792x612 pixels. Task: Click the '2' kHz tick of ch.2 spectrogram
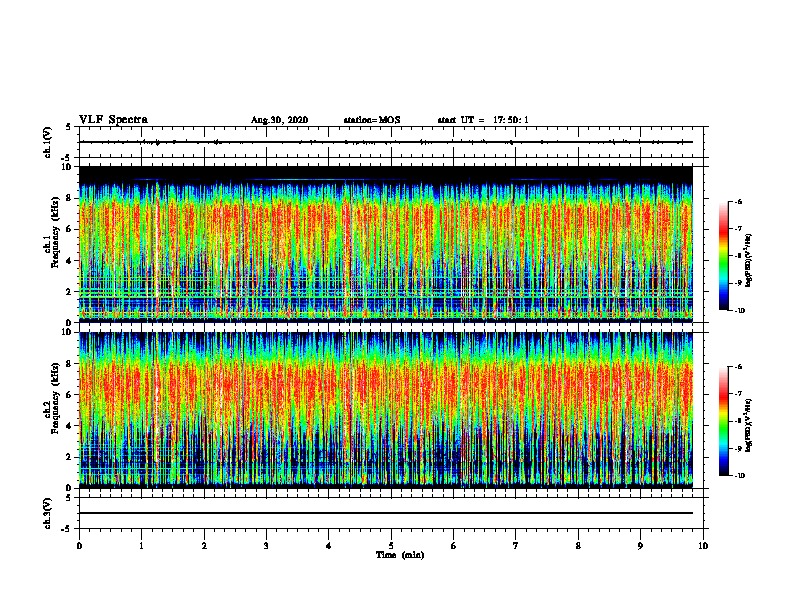69,457
